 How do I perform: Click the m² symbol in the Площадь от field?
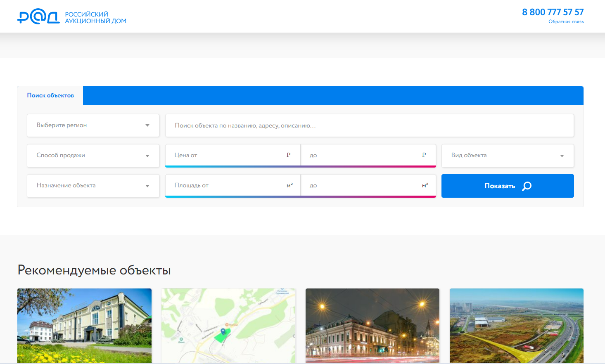[289, 185]
